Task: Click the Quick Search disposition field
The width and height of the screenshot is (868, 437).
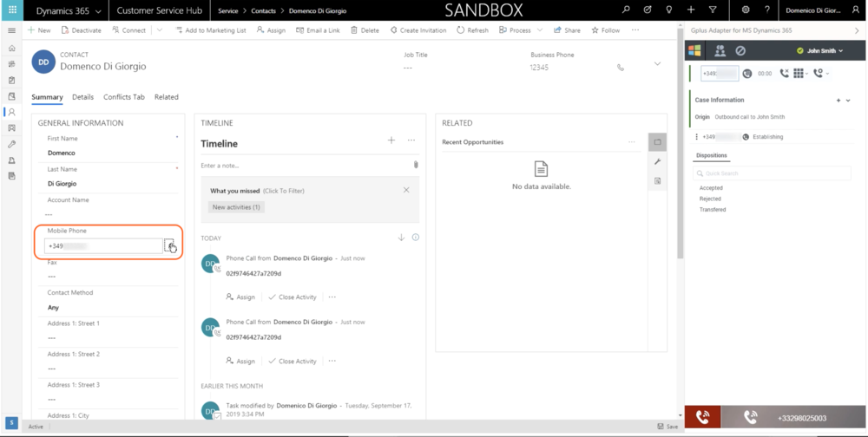Action: coord(772,173)
